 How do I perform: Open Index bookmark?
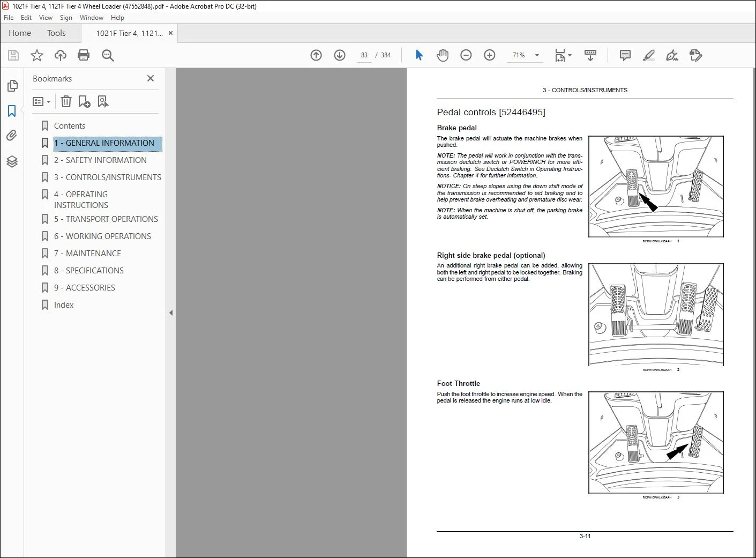(x=64, y=305)
